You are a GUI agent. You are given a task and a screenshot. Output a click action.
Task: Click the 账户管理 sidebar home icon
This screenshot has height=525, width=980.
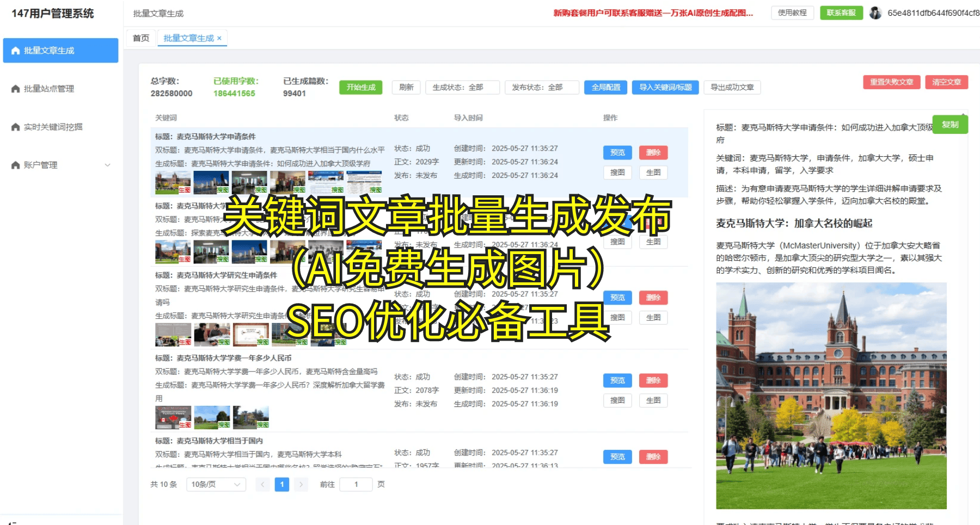(14, 164)
